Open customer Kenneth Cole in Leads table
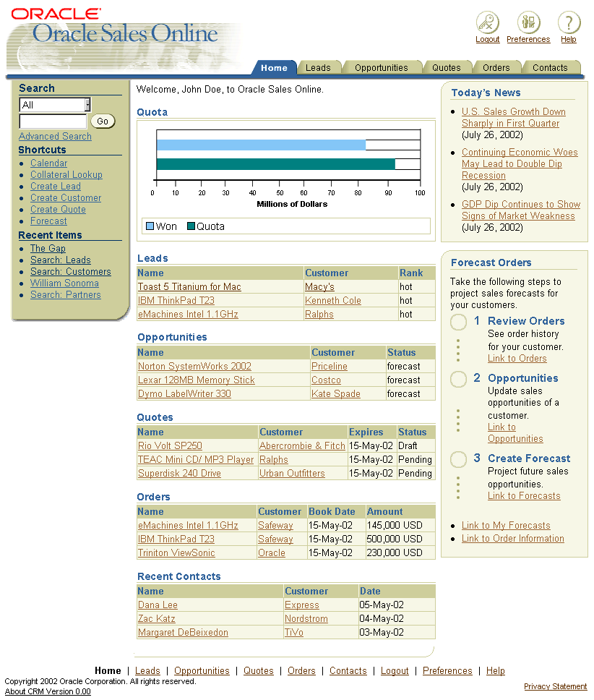Image resolution: width=594 pixels, height=700 pixels. pos(332,300)
